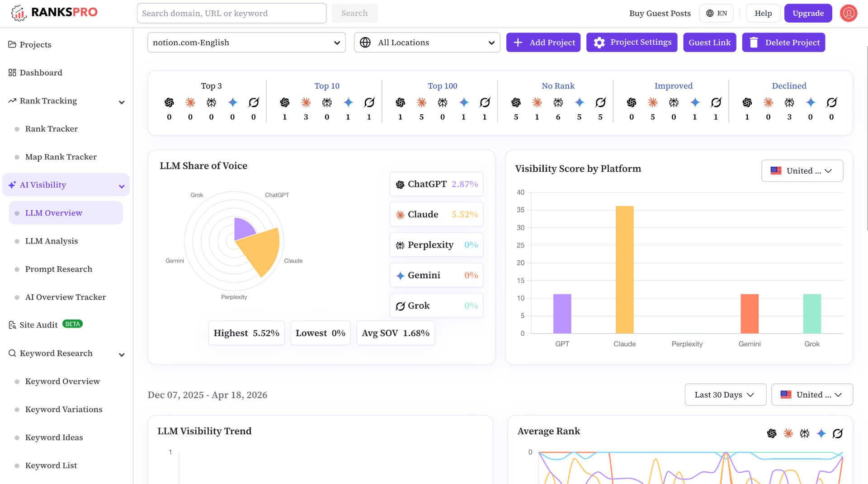Click the Dashboard grid icon in sidebar
The width and height of the screenshot is (868, 484).
pyautogui.click(x=12, y=72)
